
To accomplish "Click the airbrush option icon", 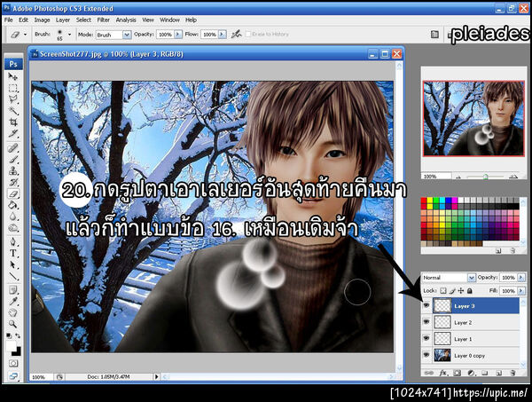I will click(x=236, y=34).
